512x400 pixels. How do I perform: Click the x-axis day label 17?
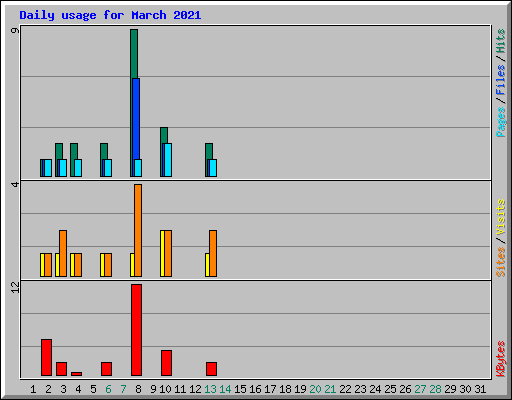(270, 389)
